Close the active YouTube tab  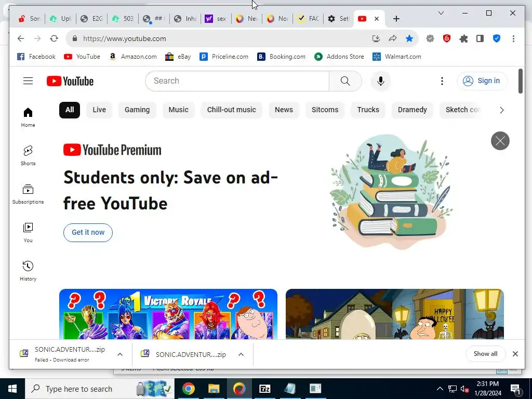coord(376,19)
